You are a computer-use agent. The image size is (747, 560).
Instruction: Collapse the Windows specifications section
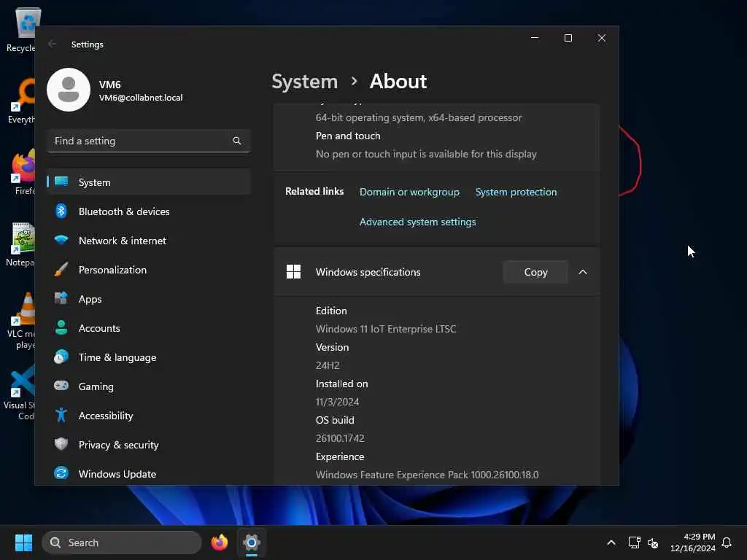[x=583, y=272]
